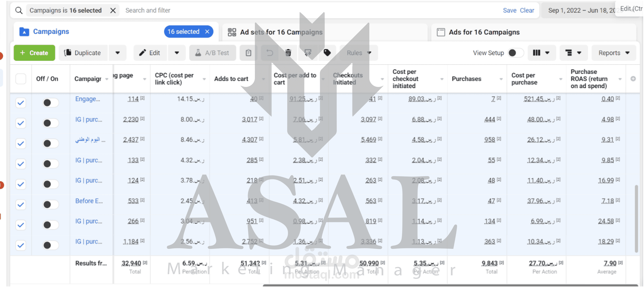Click the tag label icon
The image size is (644, 287).
327,53
